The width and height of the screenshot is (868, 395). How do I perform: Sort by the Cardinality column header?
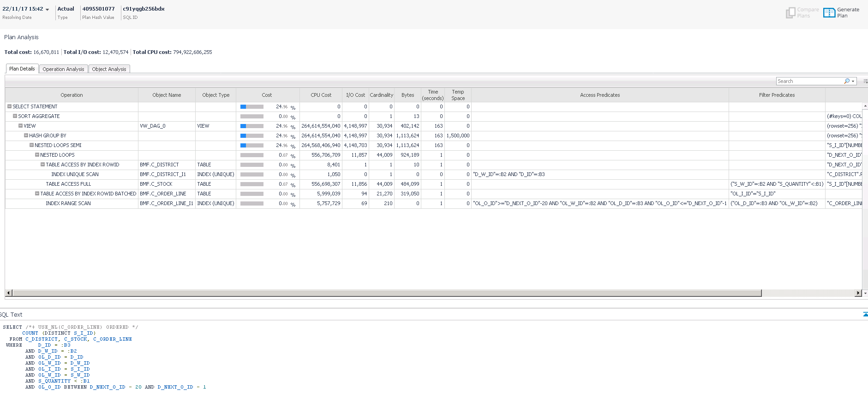click(381, 95)
